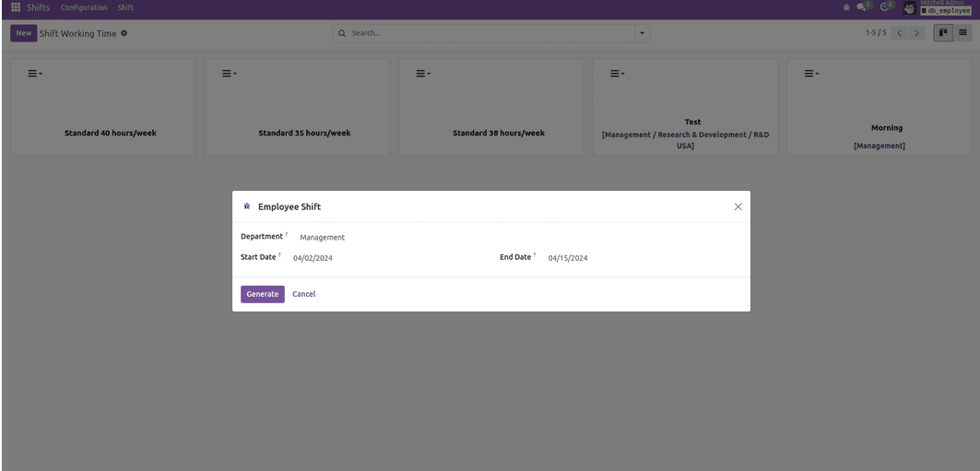Screen dimensions: 980x471
Task: Open the Shifts app menu
Action: pyautogui.click(x=38, y=7)
